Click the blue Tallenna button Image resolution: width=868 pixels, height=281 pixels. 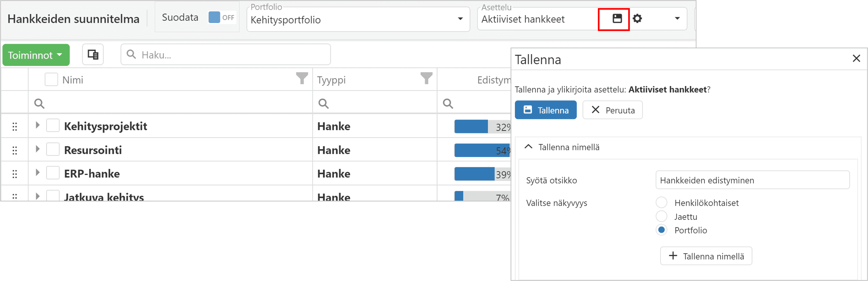coord(545,110)
